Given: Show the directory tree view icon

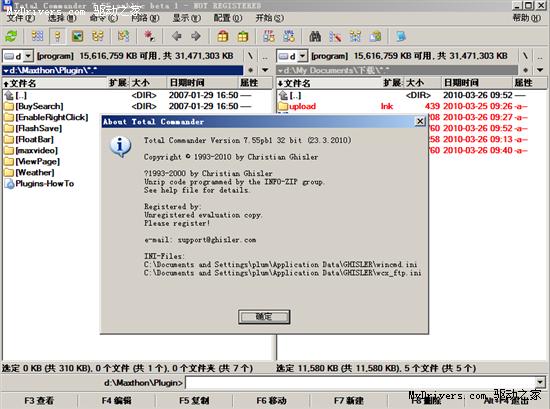Looking at the screenshot, I should coord(98,36).
